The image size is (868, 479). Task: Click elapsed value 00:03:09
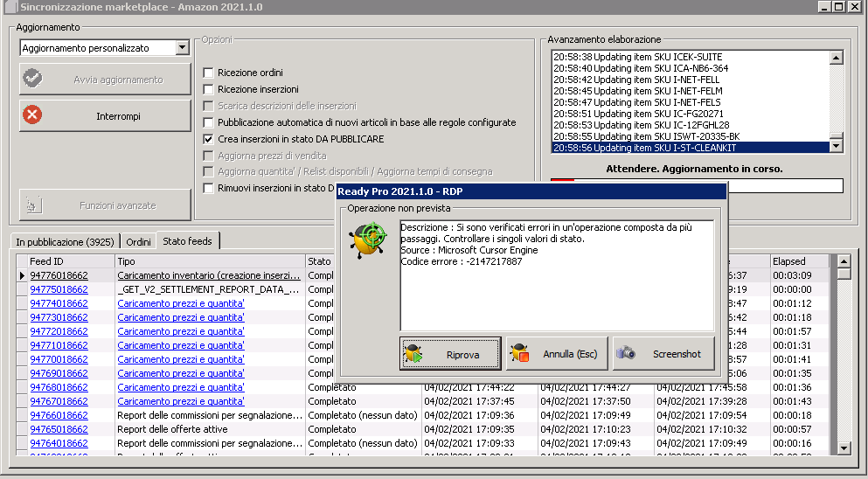792,275
